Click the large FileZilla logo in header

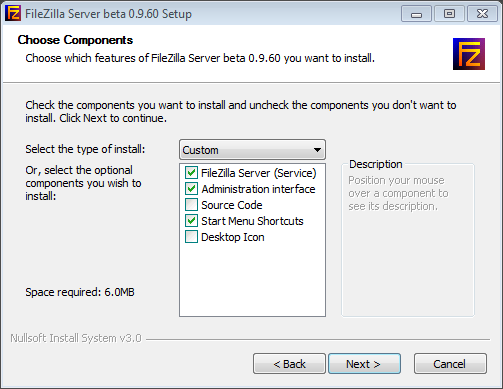469,54
